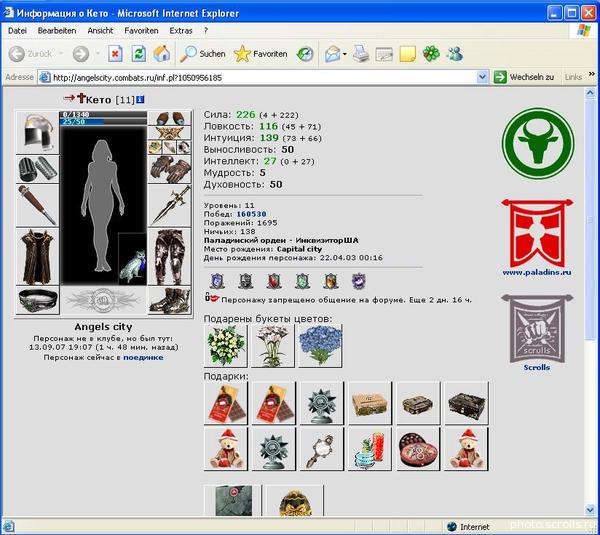600x535 pixels.
Task: View the leather gloves item
Action: pyautogui.click(x=169, y=169)
